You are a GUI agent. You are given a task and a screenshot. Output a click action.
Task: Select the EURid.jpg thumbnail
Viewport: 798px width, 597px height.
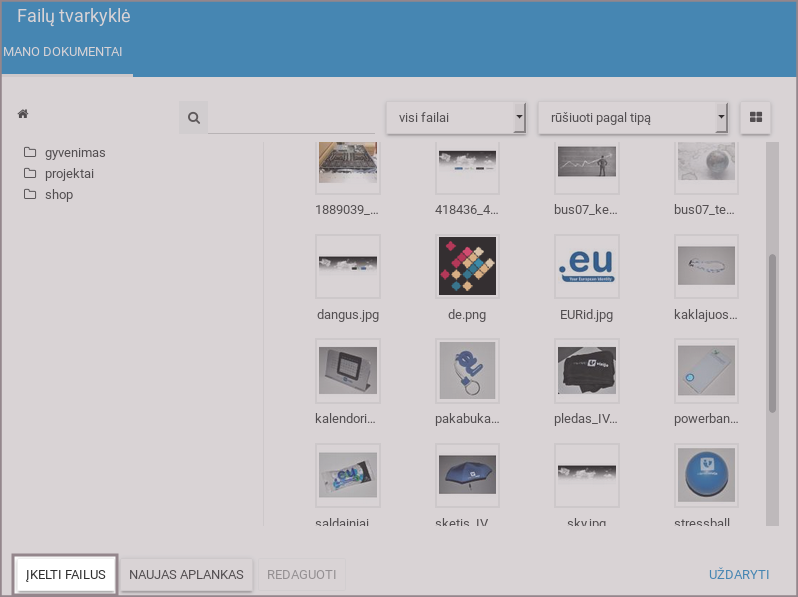587,266
